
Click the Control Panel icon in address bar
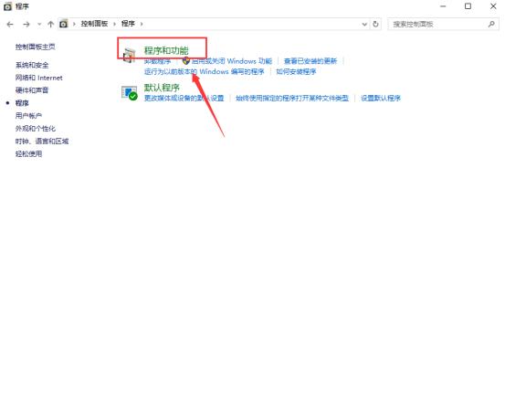pyautogui.click(x=64, y=24)
